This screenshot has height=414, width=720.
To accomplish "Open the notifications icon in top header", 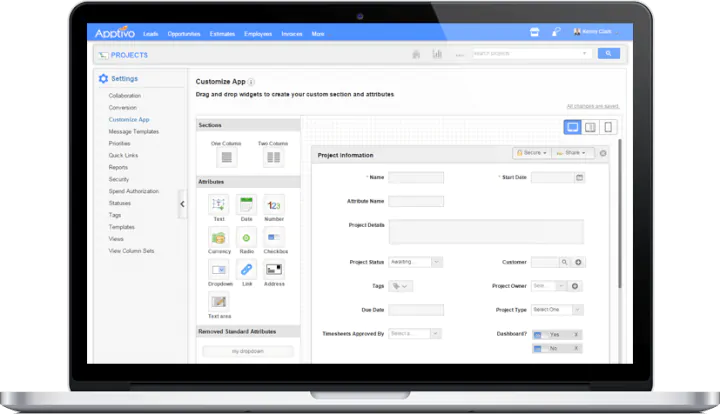I will point(556,32).
